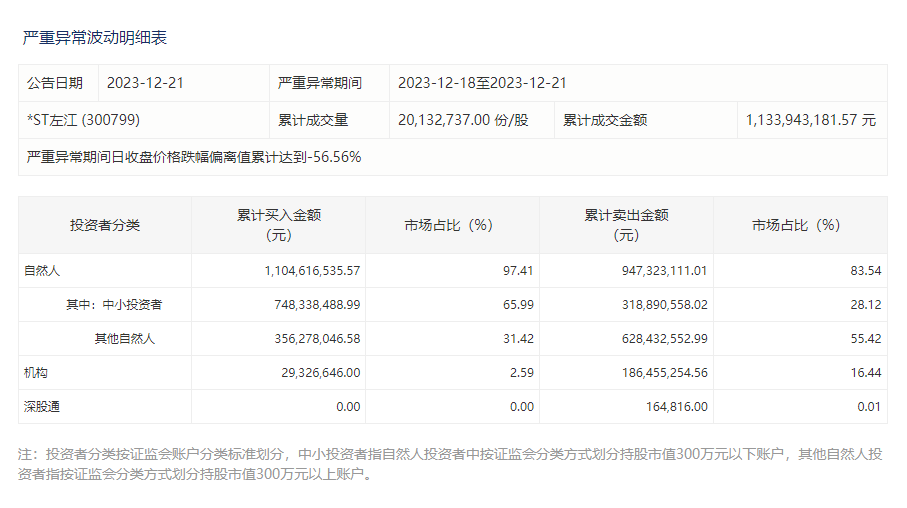Select the 机构 row label
The image size is (907, 508).
[36, 372]
